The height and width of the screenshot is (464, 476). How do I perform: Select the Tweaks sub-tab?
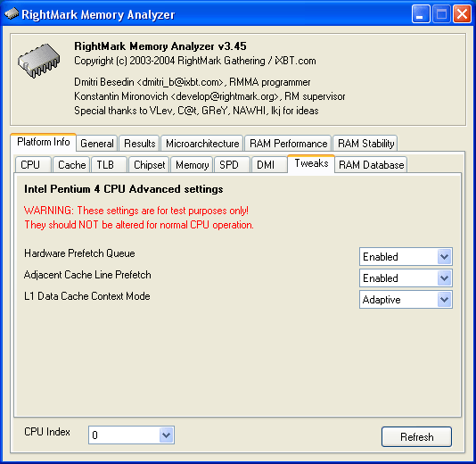[311, 163]
